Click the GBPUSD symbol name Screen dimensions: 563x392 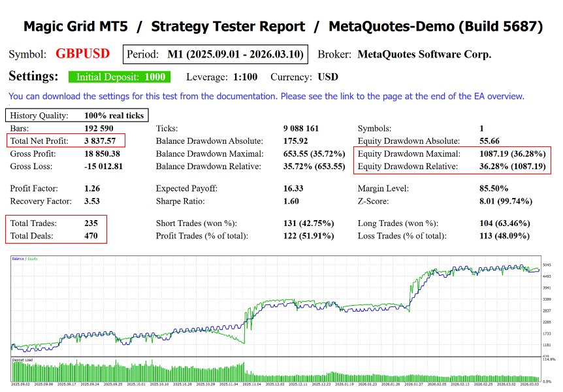click(82, 54)
